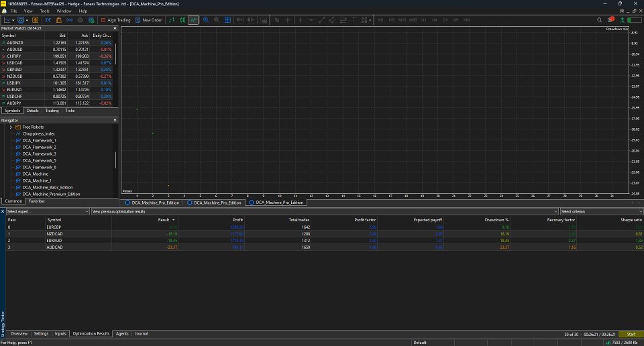
Task: Open the View menu
Action: coord(28,11)
